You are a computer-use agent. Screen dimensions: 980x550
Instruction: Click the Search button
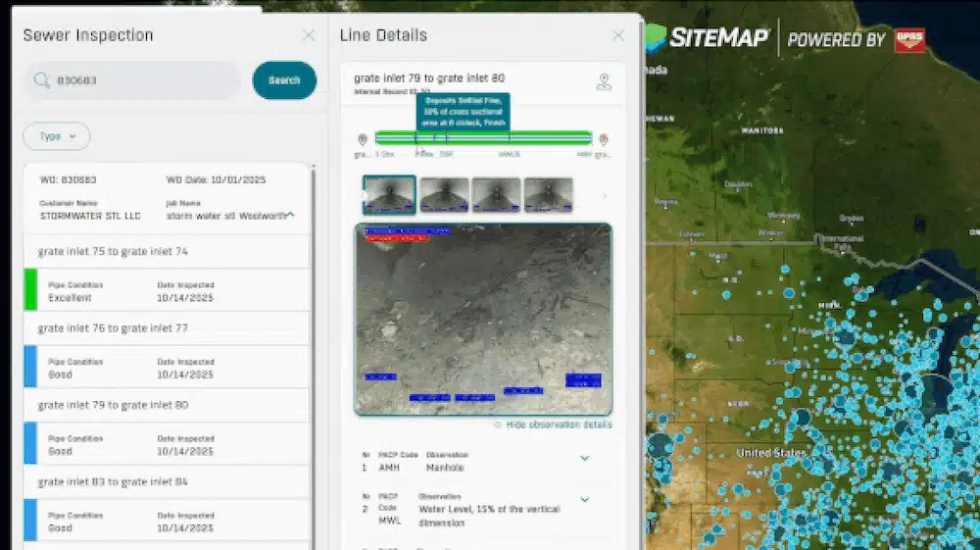[x=284, y=80]
